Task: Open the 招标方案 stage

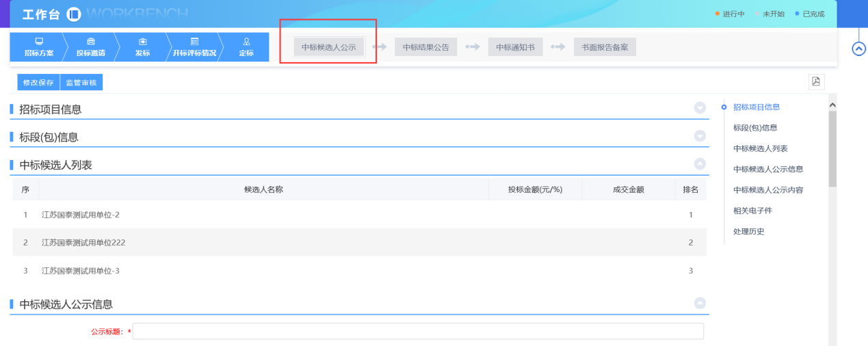Action: click(38, 47)
